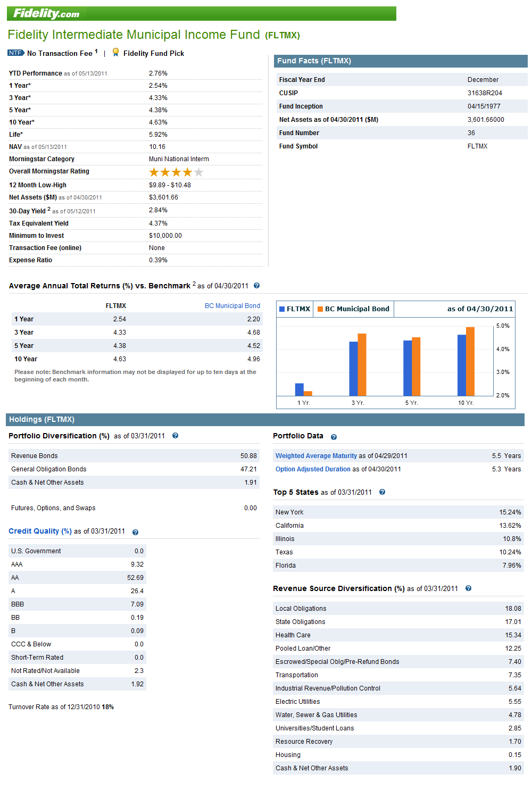Click the Fidelity Fund Pick label
Screen dimensions: 532x798
154,53
